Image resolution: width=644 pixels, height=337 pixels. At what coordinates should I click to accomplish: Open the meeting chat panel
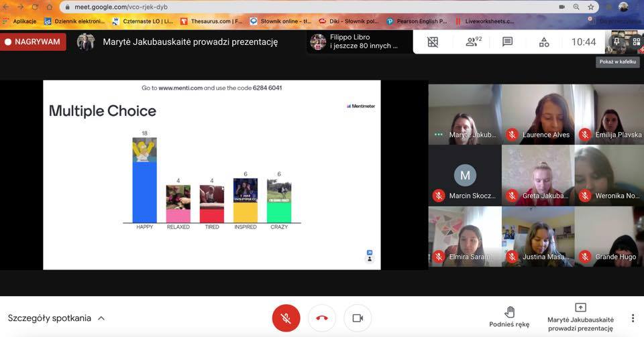508,42
